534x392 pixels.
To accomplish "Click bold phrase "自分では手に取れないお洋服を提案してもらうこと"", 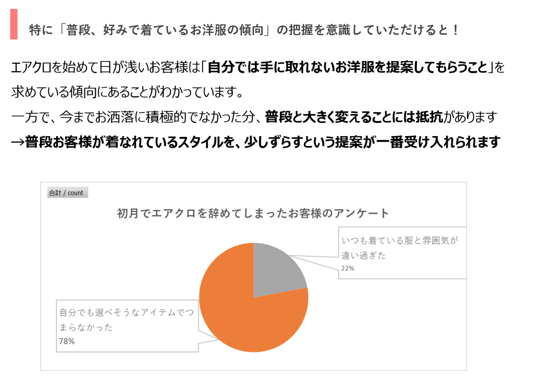I will 348,67.
